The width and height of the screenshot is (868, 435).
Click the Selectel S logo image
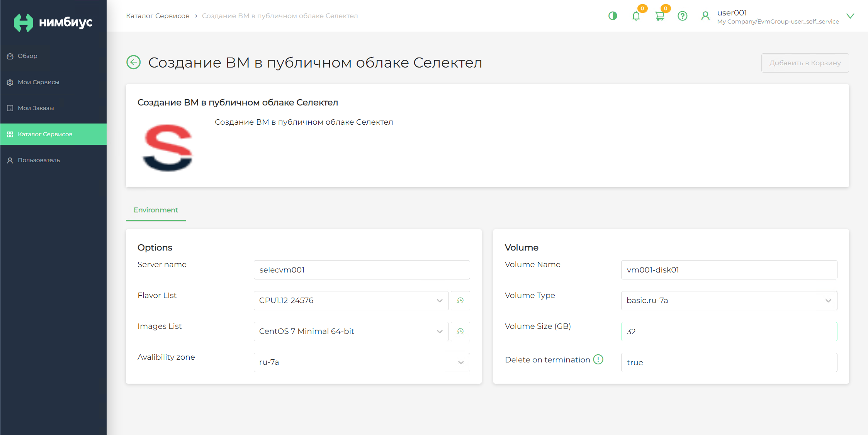pos(168,148)
